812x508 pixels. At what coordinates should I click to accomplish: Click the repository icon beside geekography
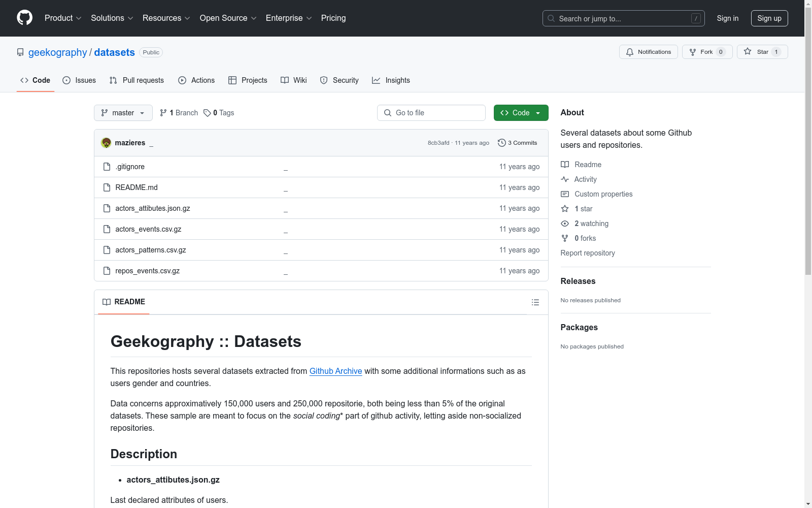pos(20,52)
